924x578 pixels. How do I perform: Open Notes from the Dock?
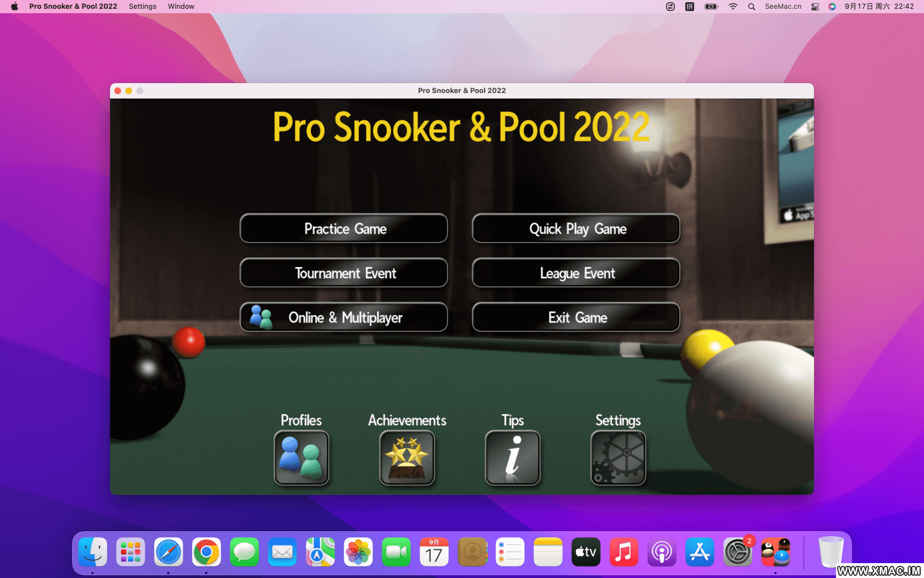(x=548, y=552)
